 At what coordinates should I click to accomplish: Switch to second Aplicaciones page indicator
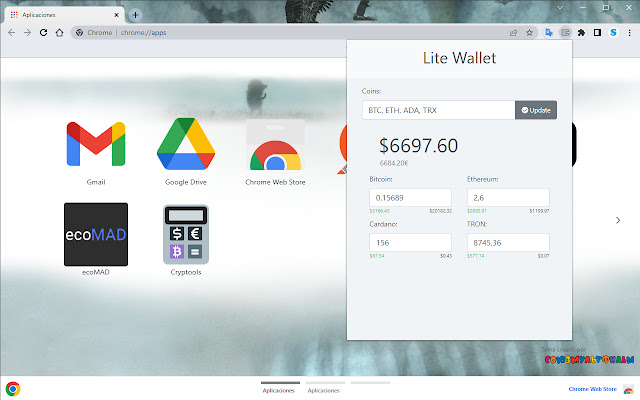pyautogui.click(x=325, y=388)
